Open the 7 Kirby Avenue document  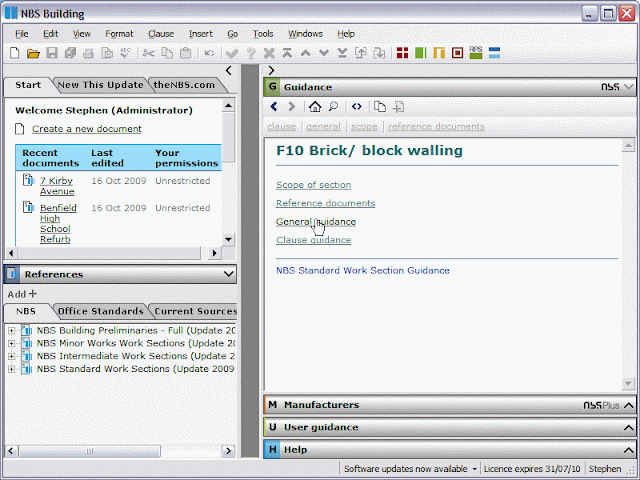tap(57, 186)
